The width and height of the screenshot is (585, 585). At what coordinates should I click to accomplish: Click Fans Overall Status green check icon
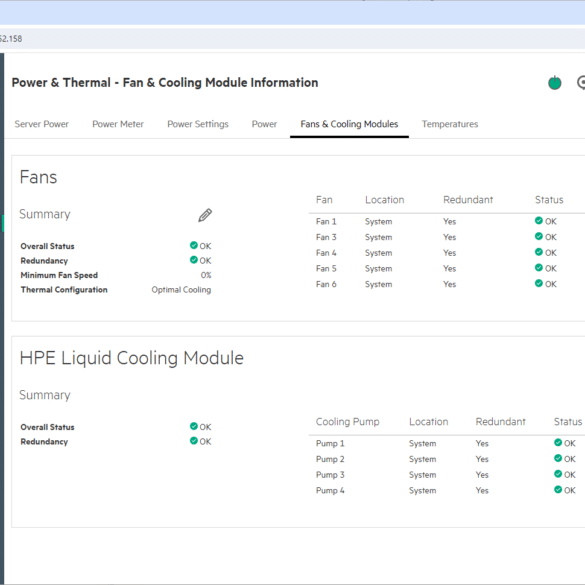(194, 245)
